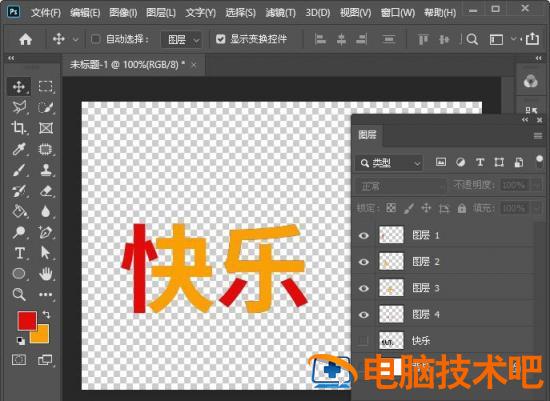Open the 填充 fill slider arrow

tap(538, 208)
